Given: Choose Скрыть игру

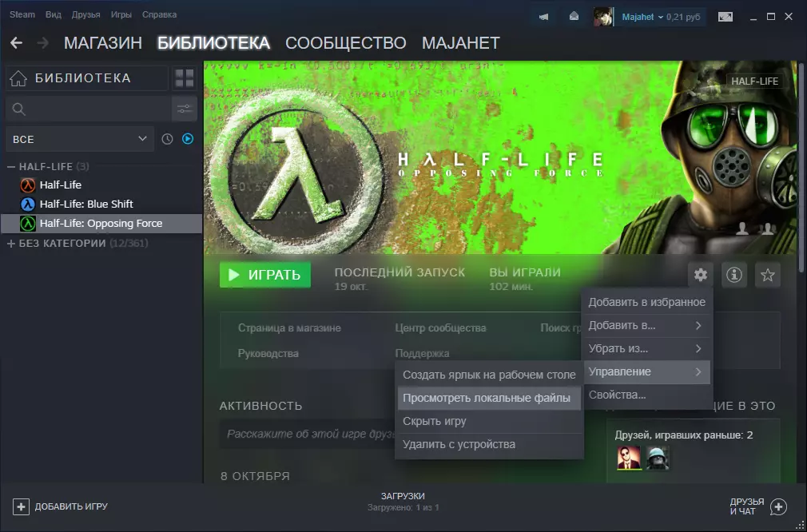Looking at the screenshot, I should [489, 422].
